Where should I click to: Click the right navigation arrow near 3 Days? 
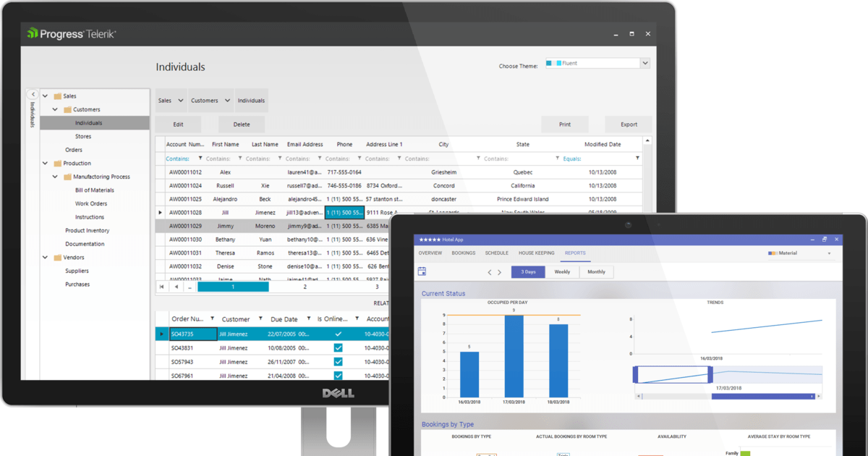coord(501,271)
